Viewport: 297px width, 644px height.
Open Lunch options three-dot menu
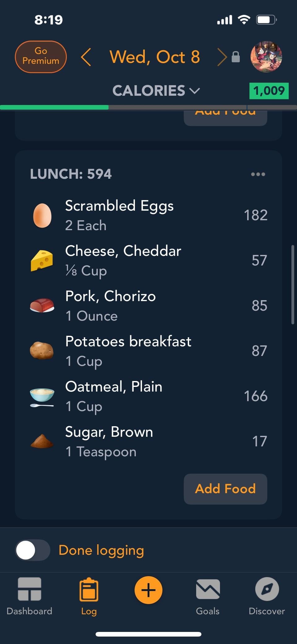(258, 174)
